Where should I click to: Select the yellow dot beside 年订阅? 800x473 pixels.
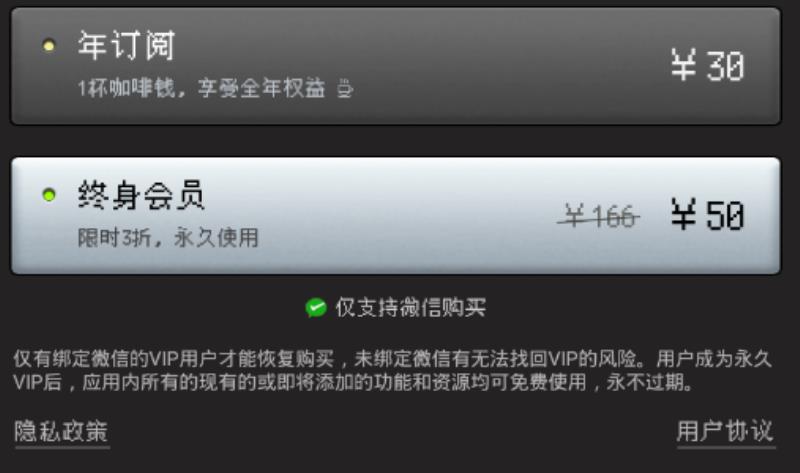click(49, 46)
